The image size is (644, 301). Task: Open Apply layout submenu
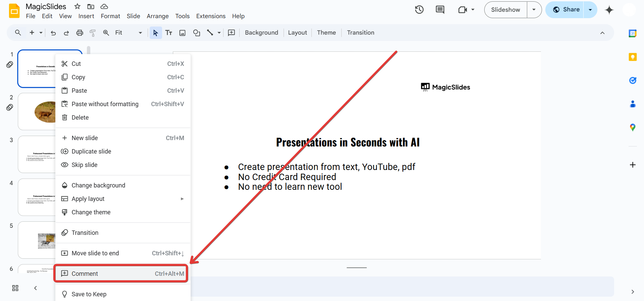123,199
